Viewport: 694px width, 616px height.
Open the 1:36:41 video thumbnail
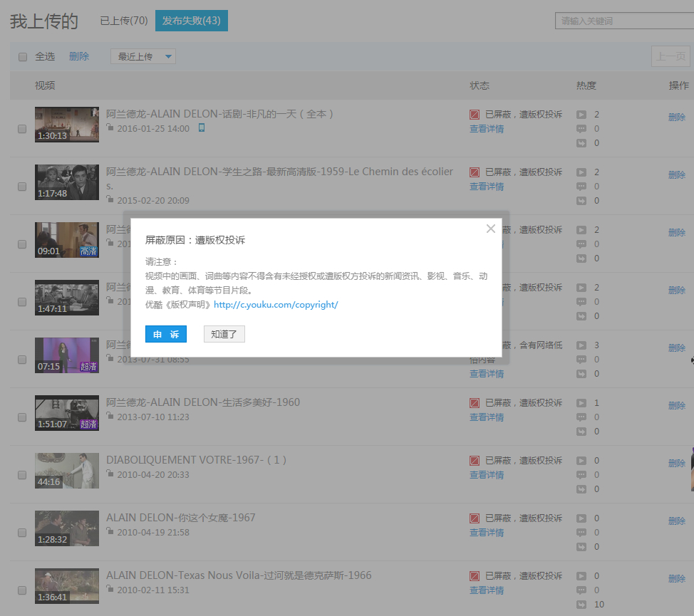[x=67, y=586]
